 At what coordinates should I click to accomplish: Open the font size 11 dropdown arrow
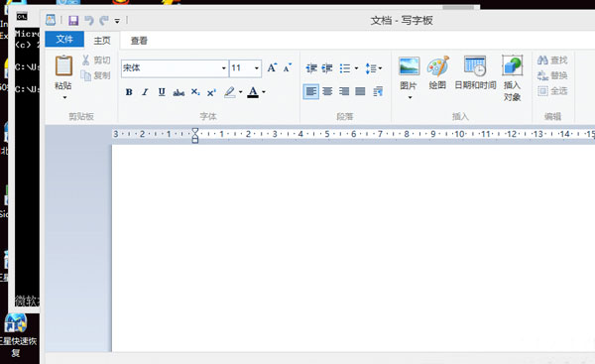[x=257, y=68]
